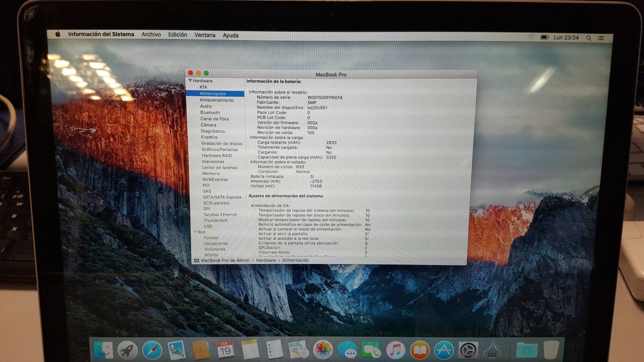Screen dimensions: 644x362
Task: Select Thunderbolt in the sidebar
Action: pos(215,220)
